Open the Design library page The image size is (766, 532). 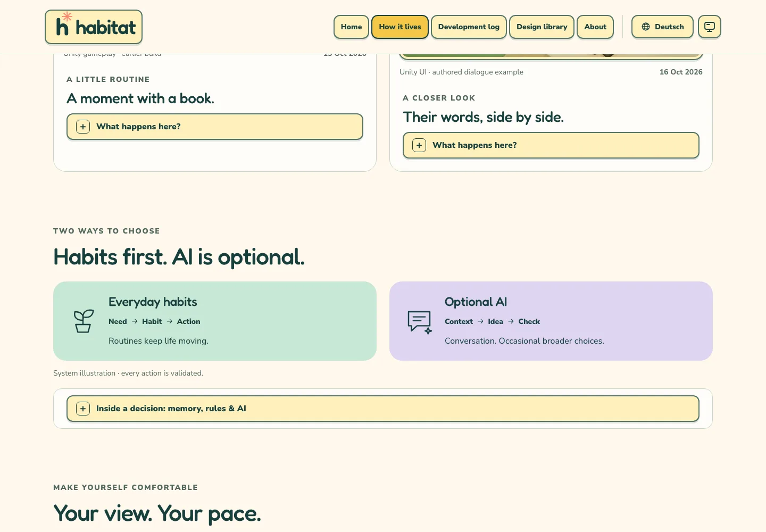[x=542, y=27]
